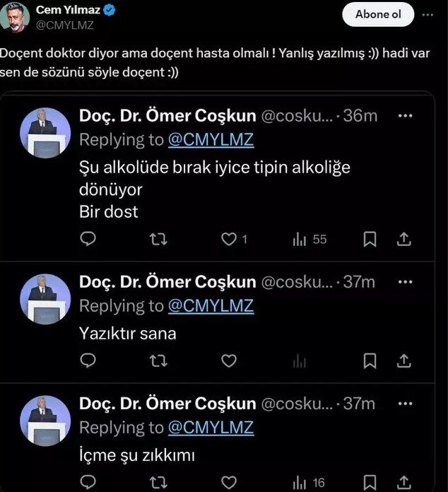
Task: Reply to the "Yazıktır sana" tweet
Action: pos(88,361)
